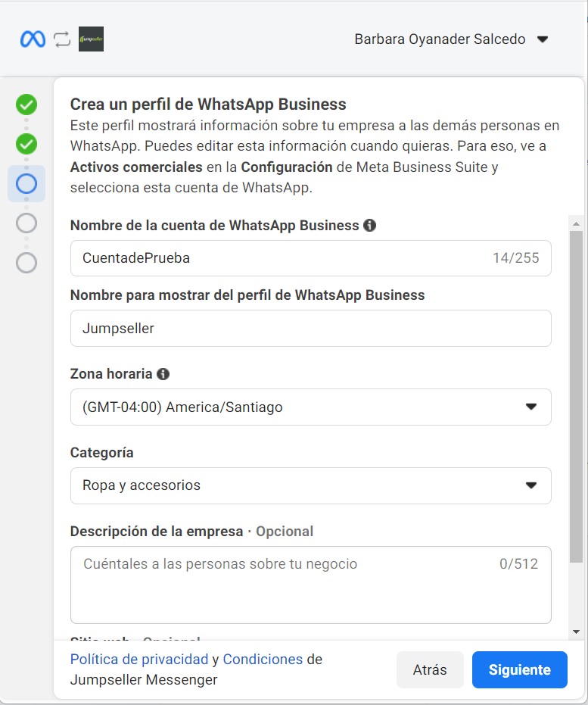Open the Barbara Oyanader Salcedo account menu

tap(451, 39)
